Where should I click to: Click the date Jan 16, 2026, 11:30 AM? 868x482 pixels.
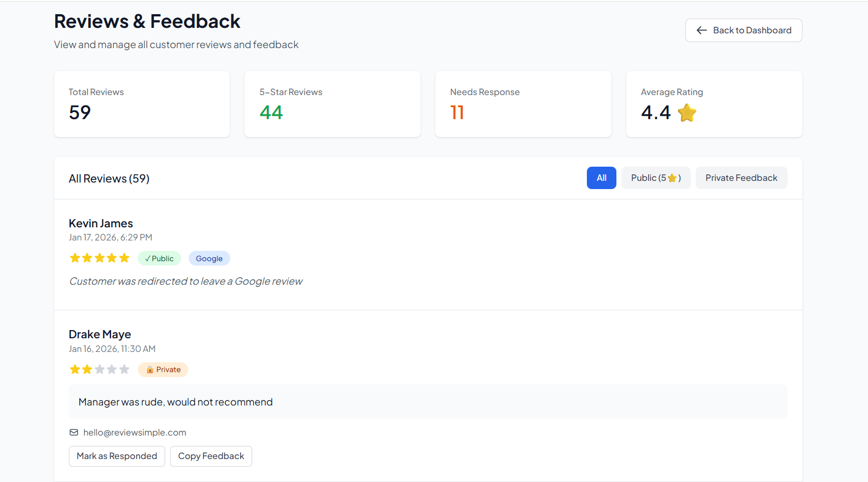(112, 349)
